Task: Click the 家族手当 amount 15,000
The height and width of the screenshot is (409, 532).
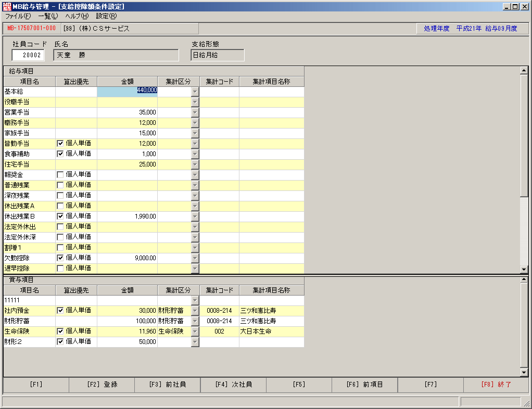Action: coord(127,133)
